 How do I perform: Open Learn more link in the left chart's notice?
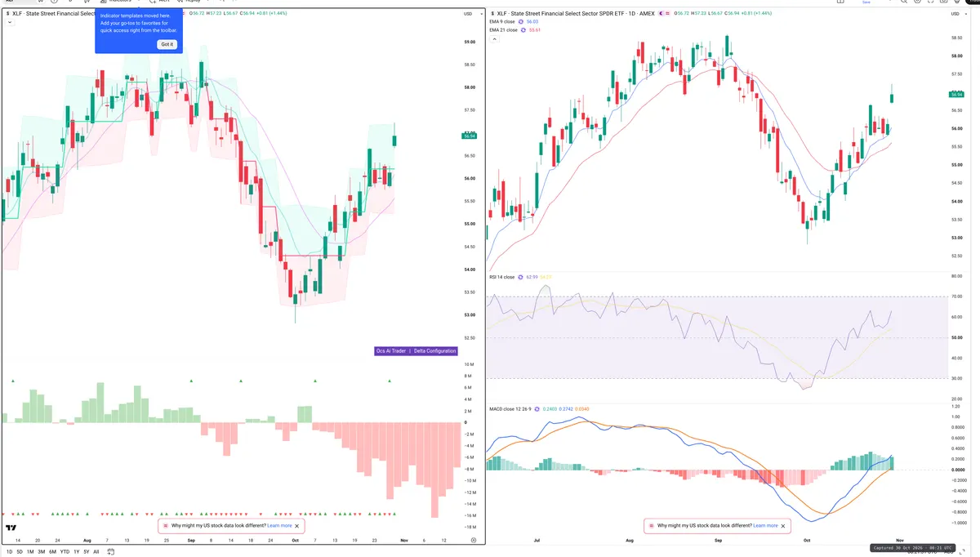click(279, 526)
